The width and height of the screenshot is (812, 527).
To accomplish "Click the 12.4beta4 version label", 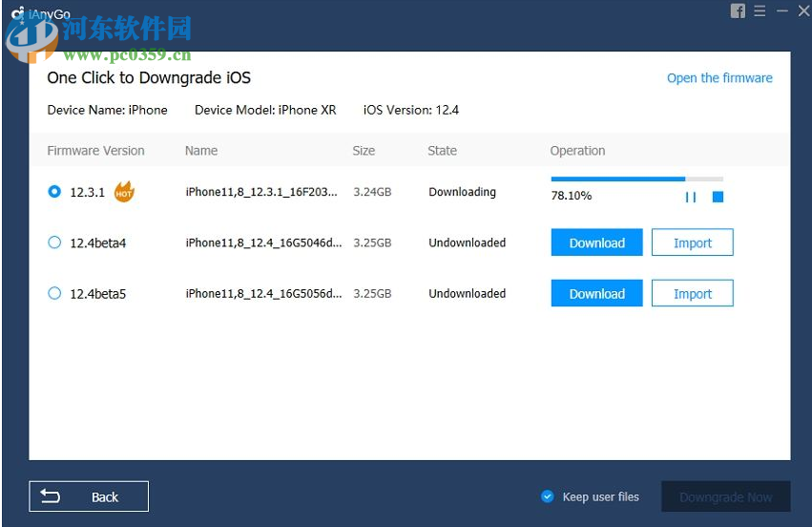I will 98,243.
